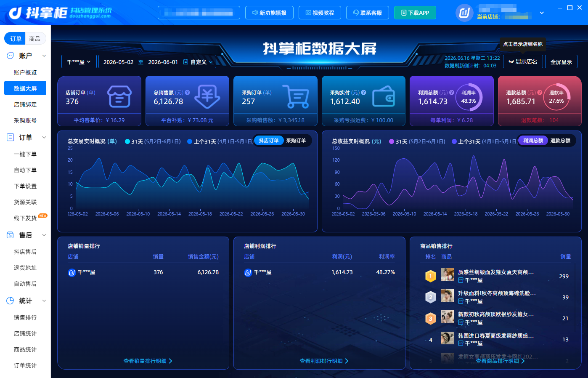588x378 pixels.
Task: Expand the current shop account dropdown arrow
Action: pyautogui.click(x=542, y=13)
